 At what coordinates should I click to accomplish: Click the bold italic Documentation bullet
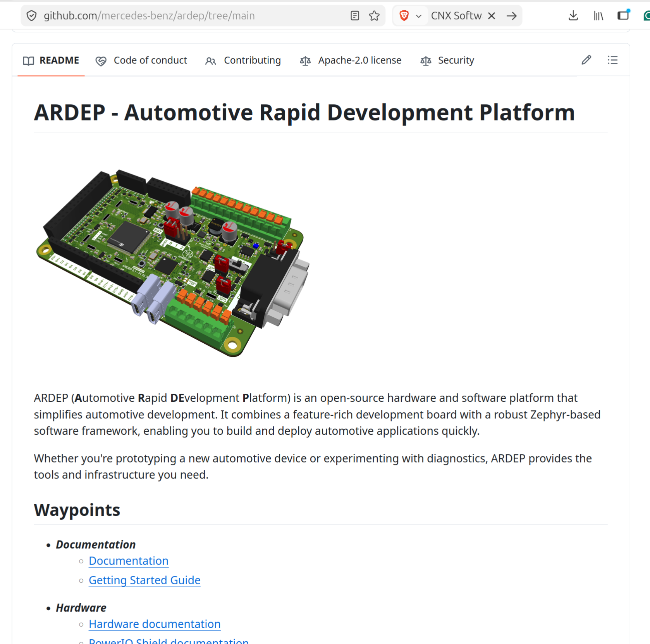(x=96, y=544)
